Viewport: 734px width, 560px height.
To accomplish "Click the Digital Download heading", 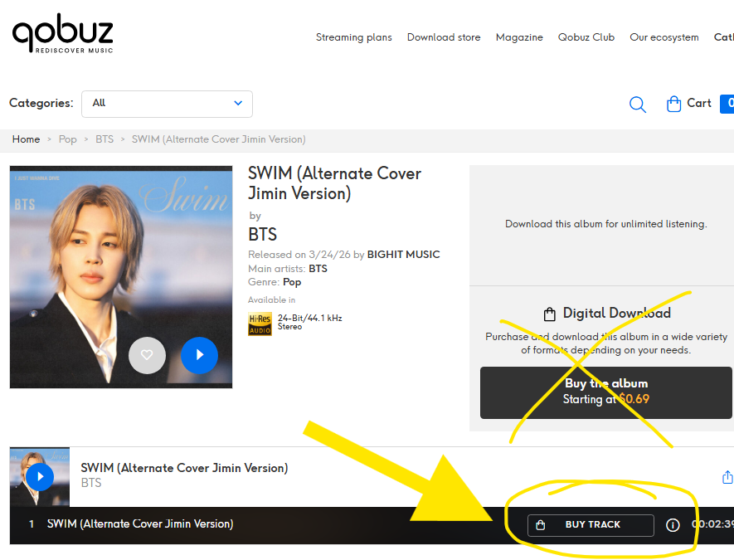I will (x=616, y=313).
